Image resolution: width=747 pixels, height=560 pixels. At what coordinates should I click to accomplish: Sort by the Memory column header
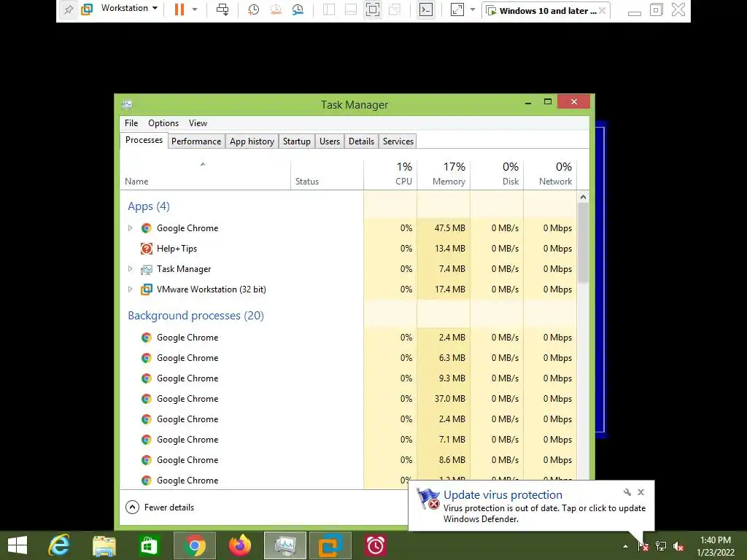(x=444, y=175)
